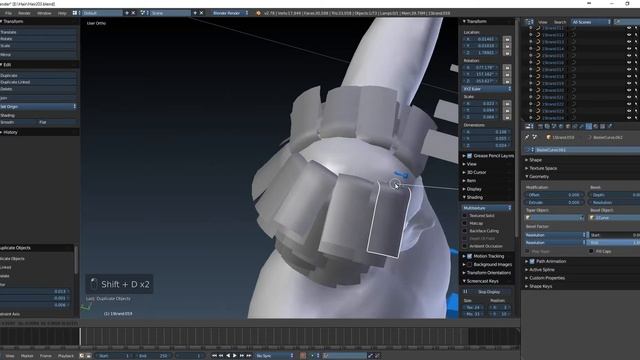The image size is (640, 360).
Task: Open the Marker menu in timeline
Action: [27, 356]
